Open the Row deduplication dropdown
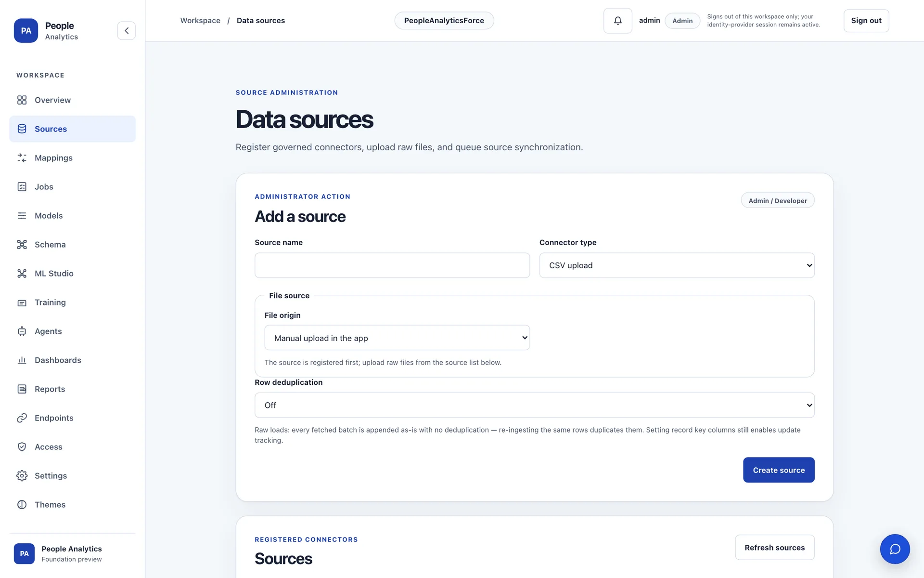This screenshot has height=578, width=924. (534, 405)
